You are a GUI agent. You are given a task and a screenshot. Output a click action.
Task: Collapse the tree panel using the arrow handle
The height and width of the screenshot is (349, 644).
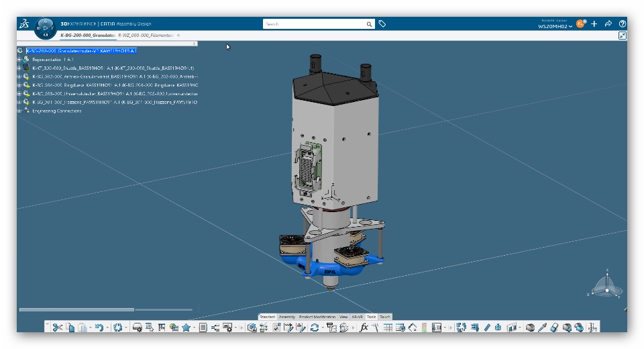pyautogui.click(x=195, y=44)
